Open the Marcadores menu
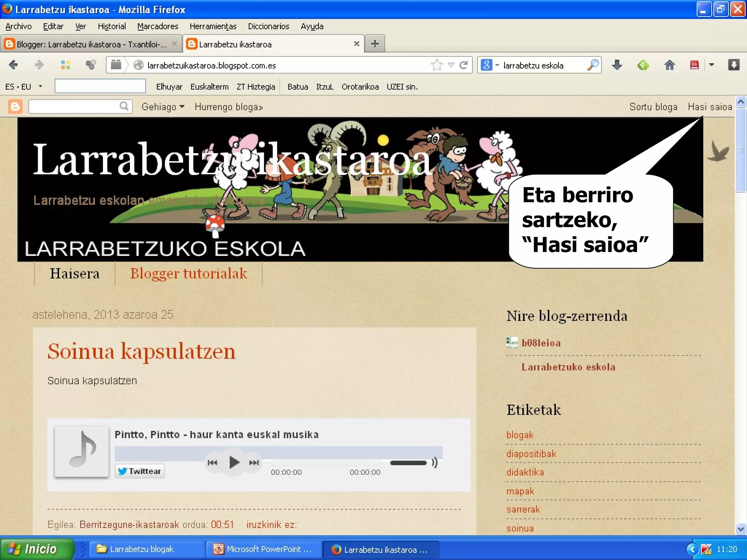747x560 pixels. 158,26
